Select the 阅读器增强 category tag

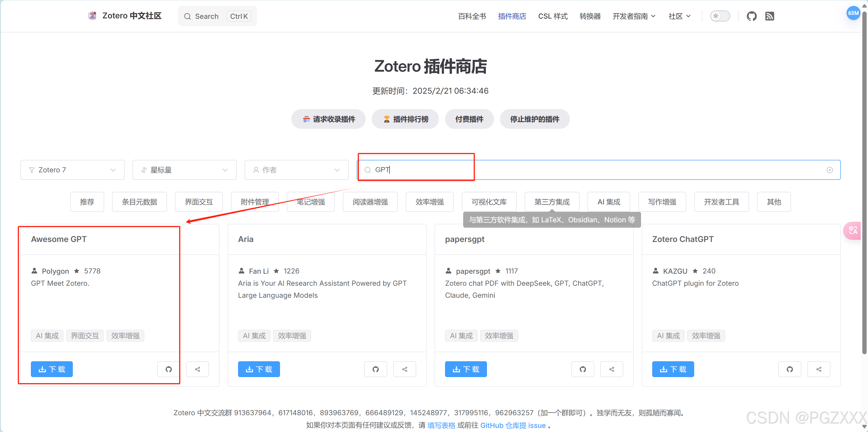point(370,202)
